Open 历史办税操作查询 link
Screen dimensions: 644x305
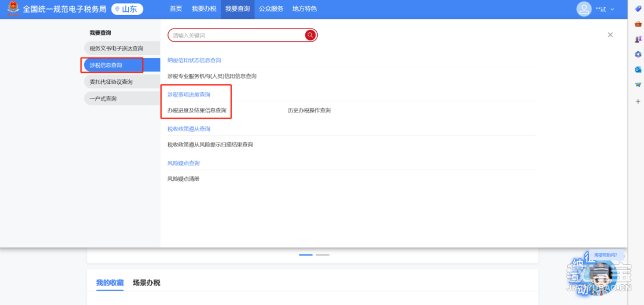point(309,110)
